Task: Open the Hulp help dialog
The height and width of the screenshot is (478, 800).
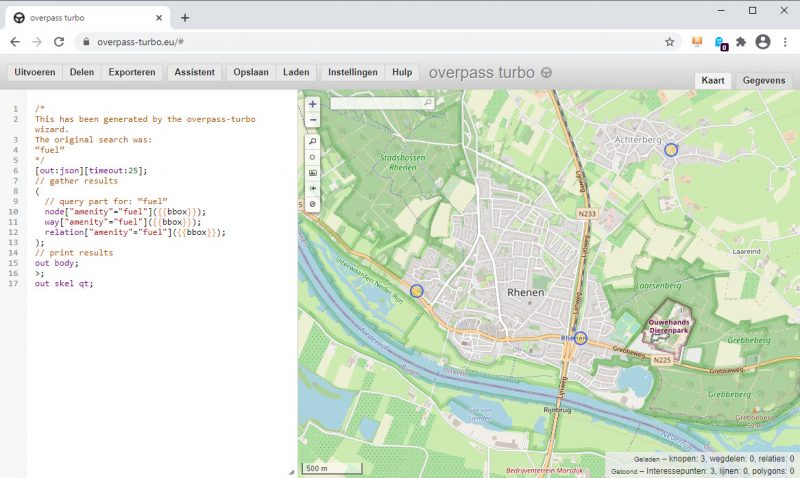Action: tap(402, 72)
